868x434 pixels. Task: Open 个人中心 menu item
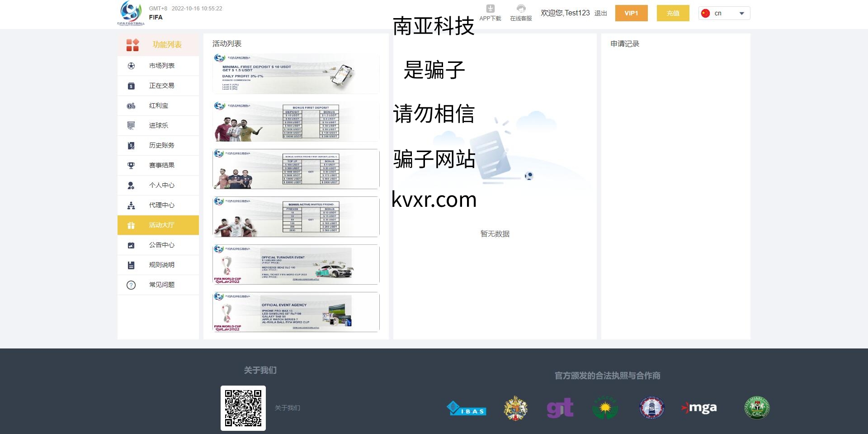158,185
